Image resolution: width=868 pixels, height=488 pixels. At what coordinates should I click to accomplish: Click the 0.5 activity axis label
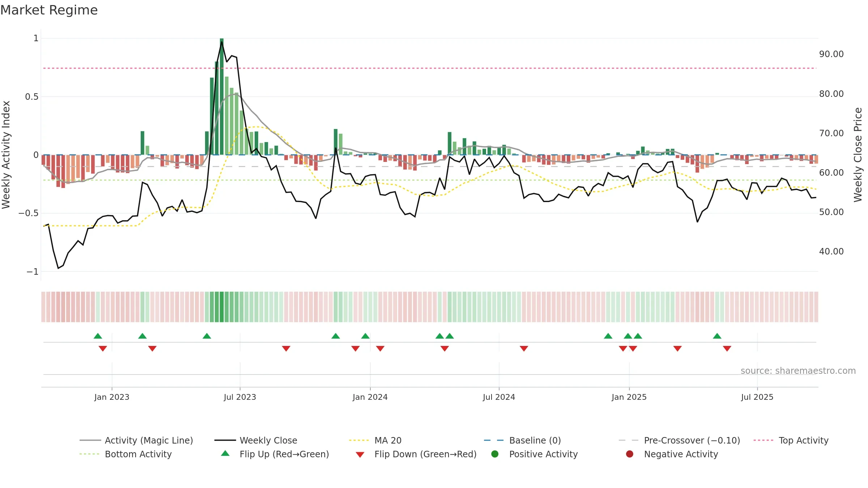[31, 97]
